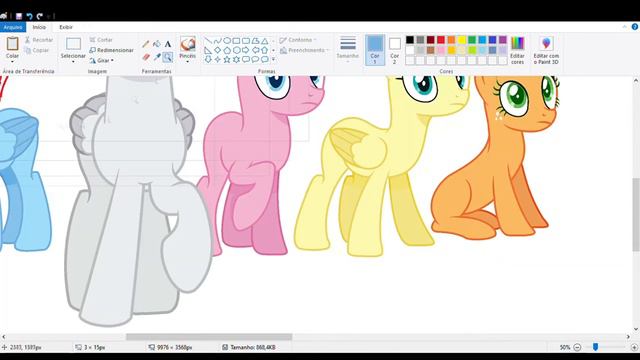Open the Arquivo file menu
This screenshot has height=360, width=640.
[13, 27]
